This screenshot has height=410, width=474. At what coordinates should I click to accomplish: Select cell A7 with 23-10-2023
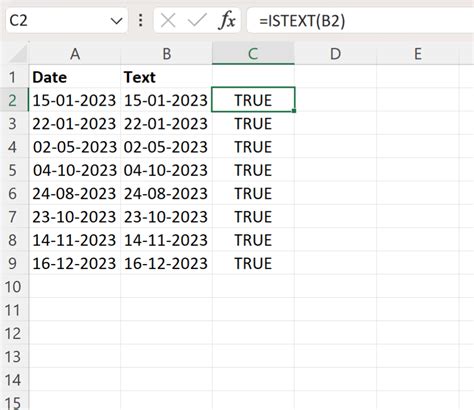pyautogui.click(x=75, y=217)
